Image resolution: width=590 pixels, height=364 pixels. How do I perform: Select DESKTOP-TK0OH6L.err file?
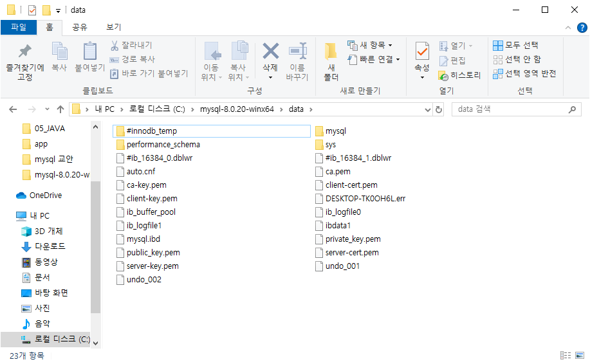pyautogui.click(x=360, y=199)
